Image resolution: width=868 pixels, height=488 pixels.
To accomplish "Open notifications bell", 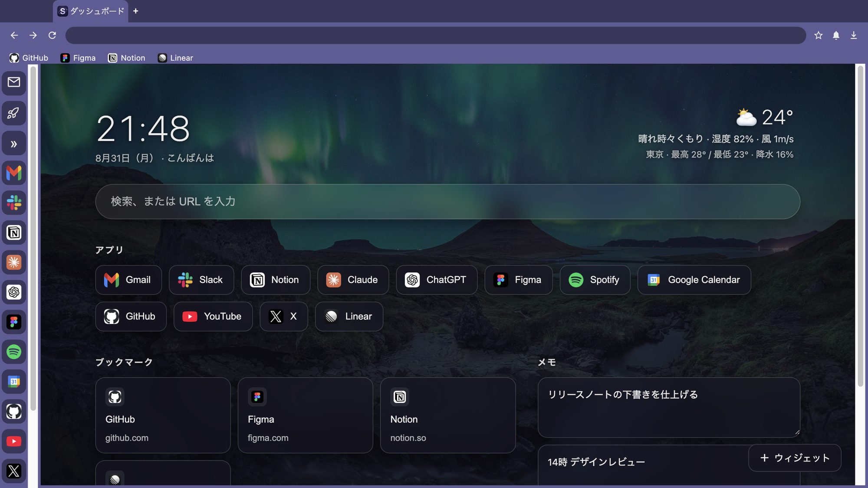I will pyautogui.click(x=836, y=35).
